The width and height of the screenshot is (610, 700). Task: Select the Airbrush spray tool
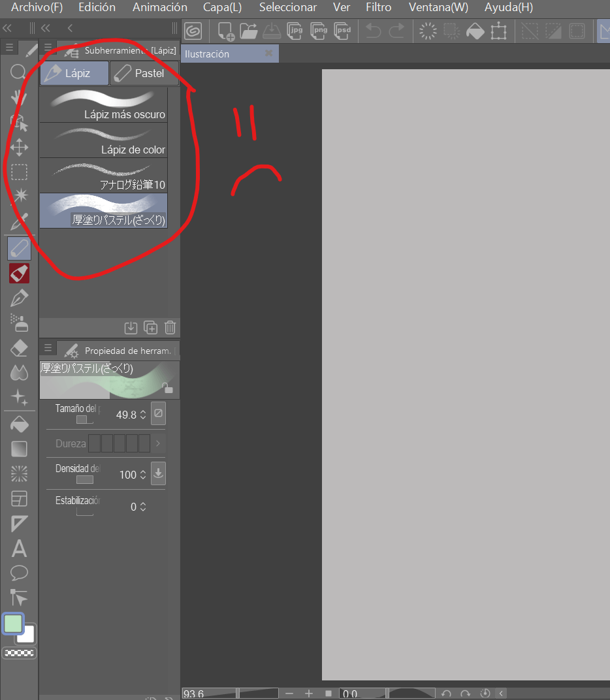(x=19, y=323)
